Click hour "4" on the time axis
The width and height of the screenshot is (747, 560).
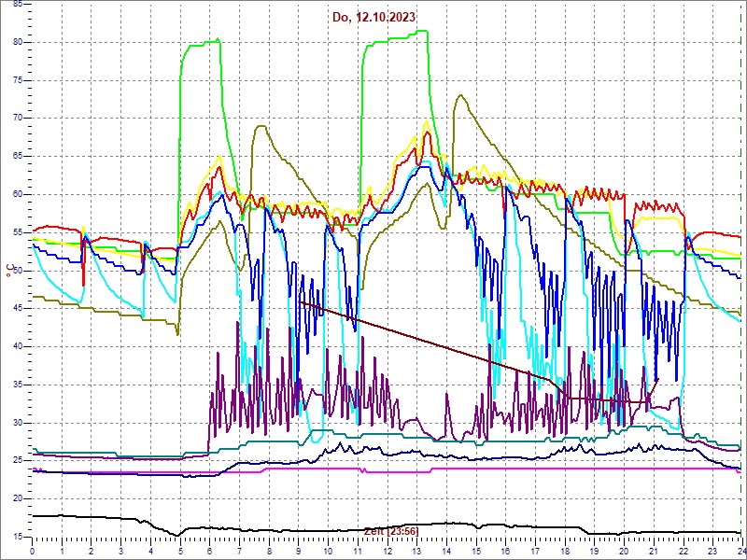point(150,551)
